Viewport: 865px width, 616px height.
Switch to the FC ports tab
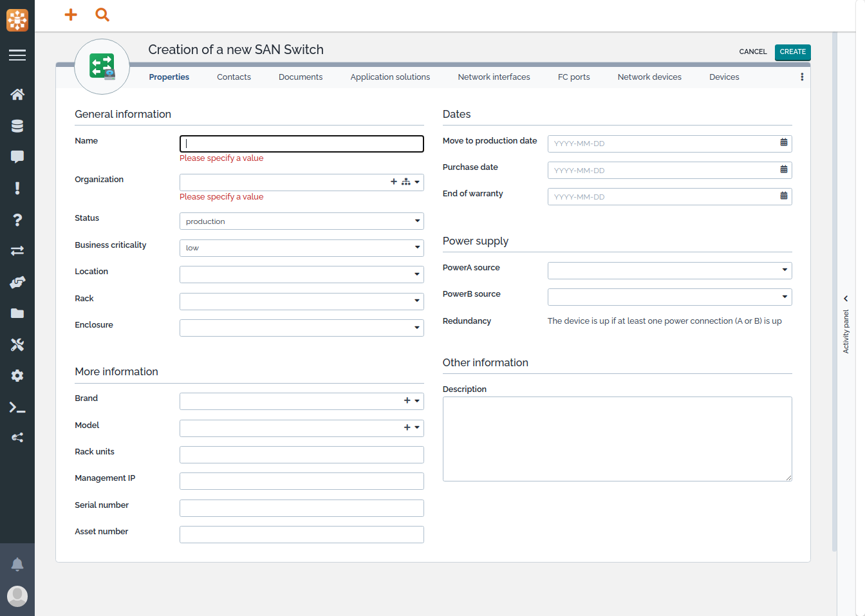pyautogui.click(x=573, y=77)
